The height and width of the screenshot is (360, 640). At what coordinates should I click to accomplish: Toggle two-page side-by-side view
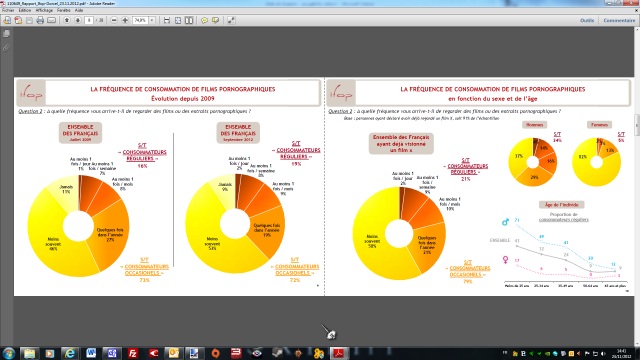pos(189,20)
